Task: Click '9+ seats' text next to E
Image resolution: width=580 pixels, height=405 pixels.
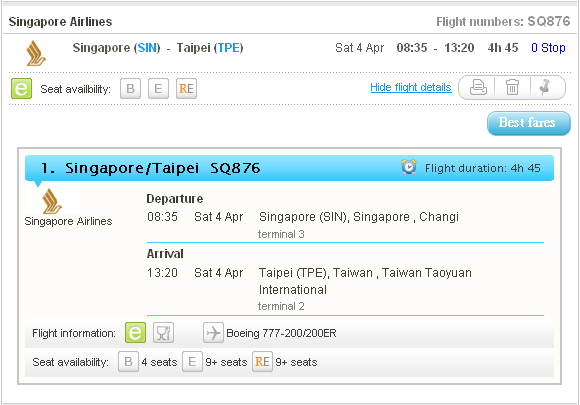Action: coord(226,362)
